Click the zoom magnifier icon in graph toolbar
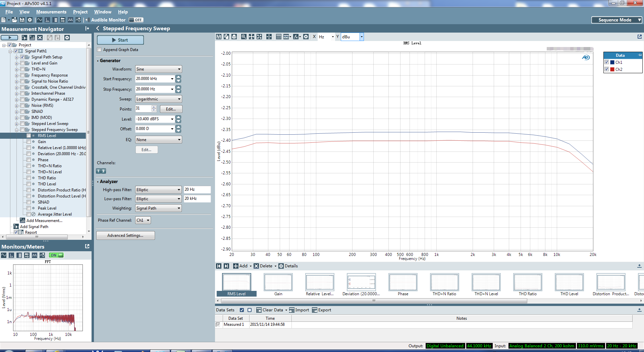The image size is (644, 352). tap(244, 37)
